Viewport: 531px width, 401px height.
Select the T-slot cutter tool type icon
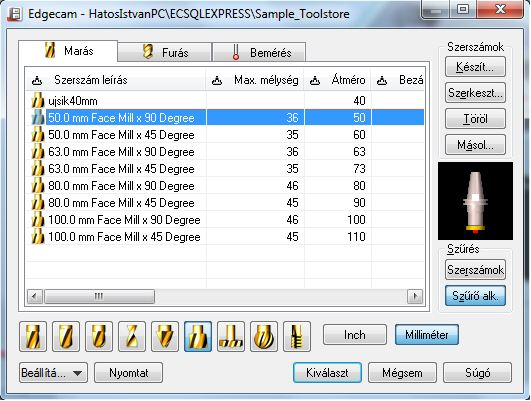click(231, 336)
